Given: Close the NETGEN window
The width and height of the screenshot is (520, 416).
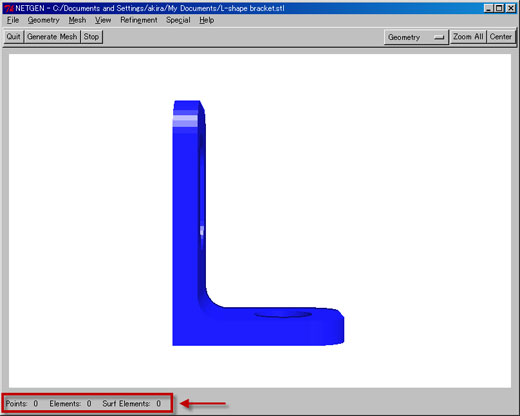Looking at the screenshot, I should pyautogui.click(x=510, y=8).
